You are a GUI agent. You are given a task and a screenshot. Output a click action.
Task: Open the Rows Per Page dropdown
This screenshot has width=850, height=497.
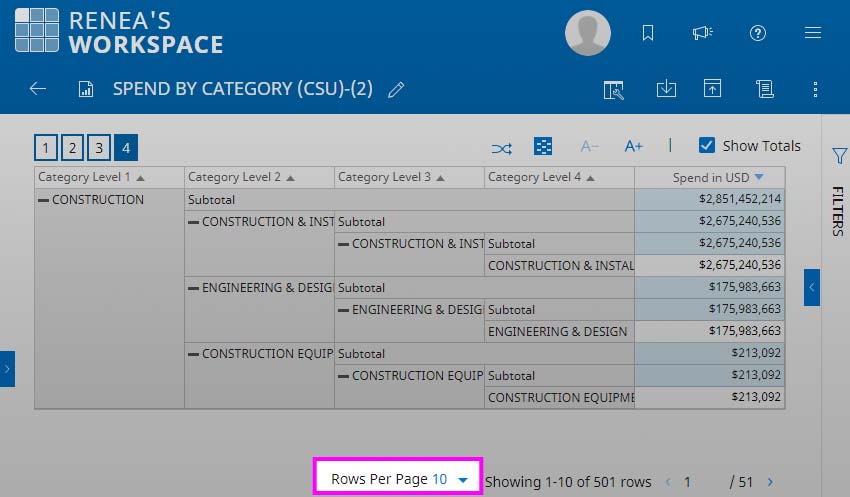tap(398, 479)
